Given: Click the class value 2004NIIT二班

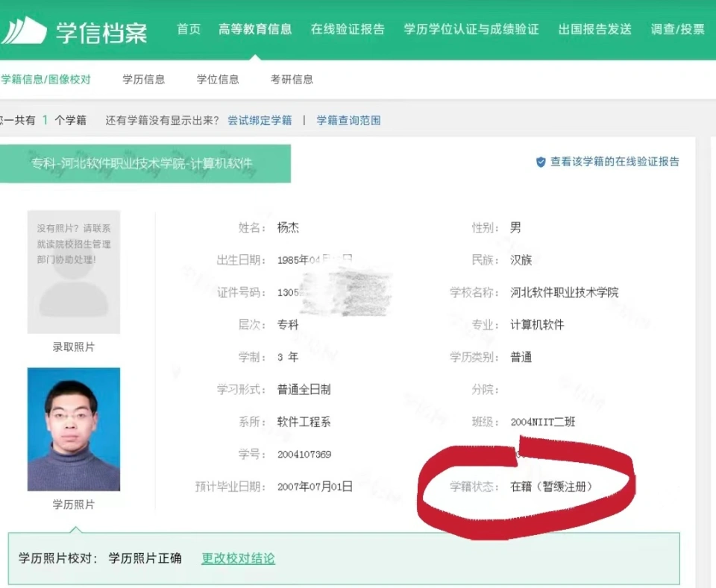Looking at the screenshot, I should pos(543,422).
